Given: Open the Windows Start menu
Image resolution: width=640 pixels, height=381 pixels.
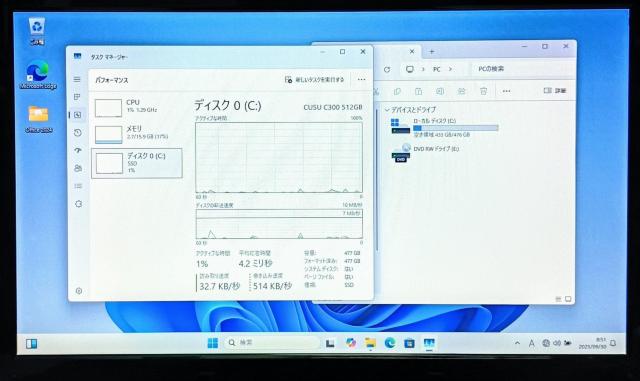Looking at the screenshot, I should click(x=213, y=343).
